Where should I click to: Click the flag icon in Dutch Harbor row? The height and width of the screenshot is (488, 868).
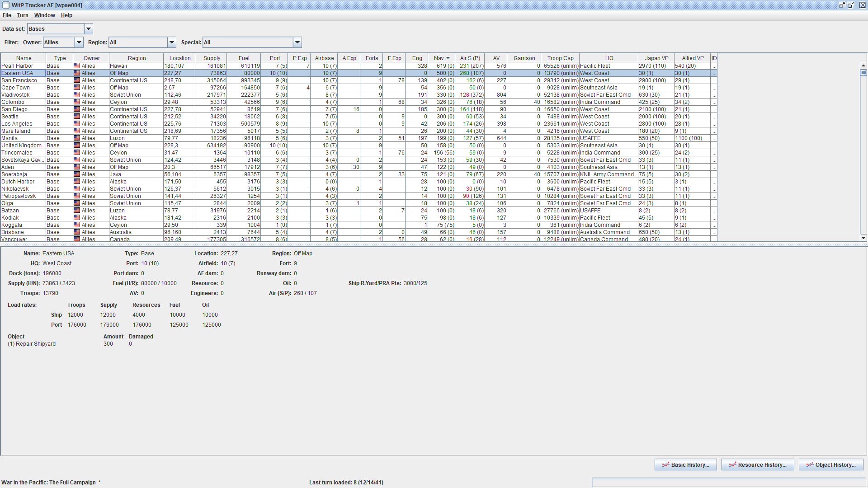pos(77,182)
